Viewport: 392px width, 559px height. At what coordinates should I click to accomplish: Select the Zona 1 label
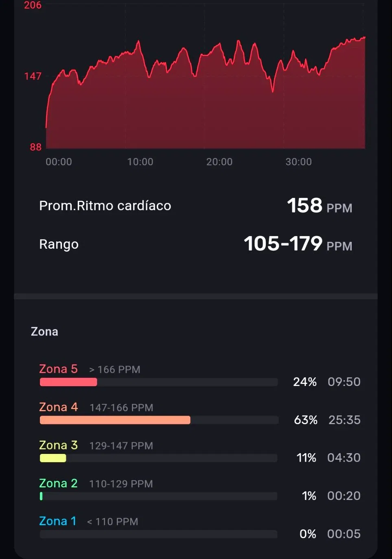[57, 521]
